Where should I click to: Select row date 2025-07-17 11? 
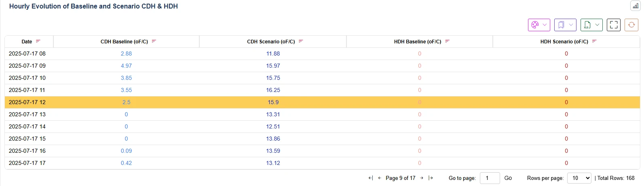[x=27, y=90]
